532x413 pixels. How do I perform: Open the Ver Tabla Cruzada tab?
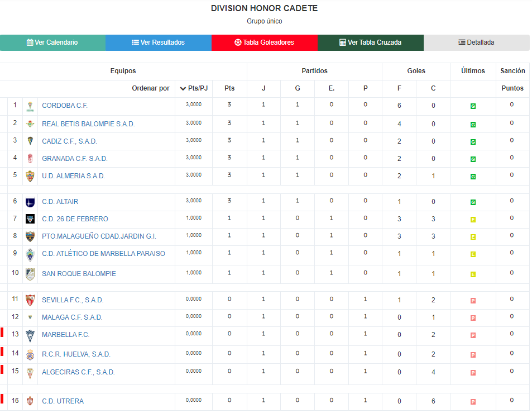371,42
